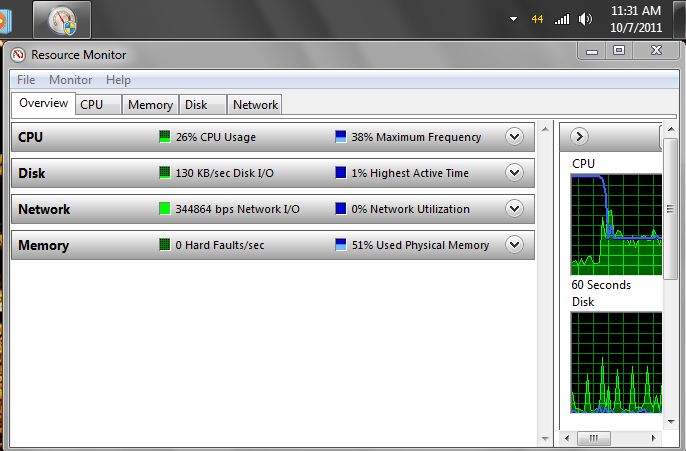Click the graphs pane scroll up arrow

(x=671, y=129)
